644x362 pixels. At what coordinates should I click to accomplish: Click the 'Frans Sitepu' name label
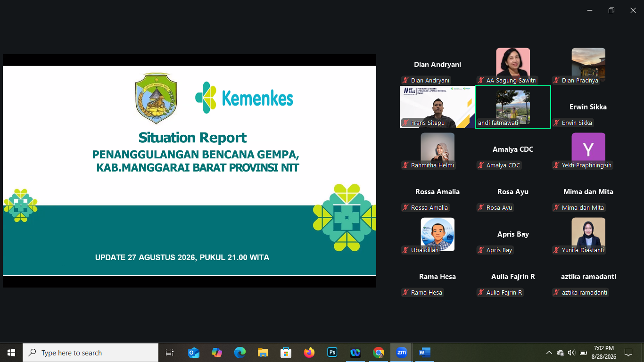(x=428, y=123)
